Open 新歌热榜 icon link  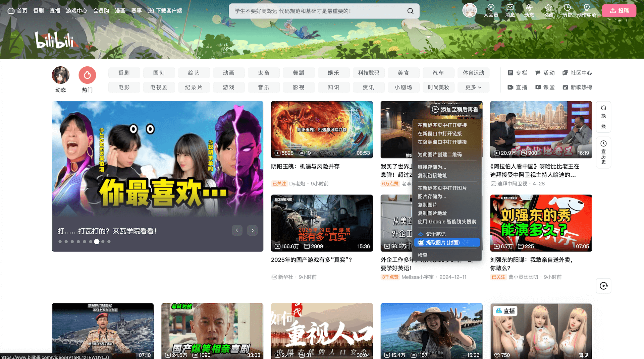(577, 87)
